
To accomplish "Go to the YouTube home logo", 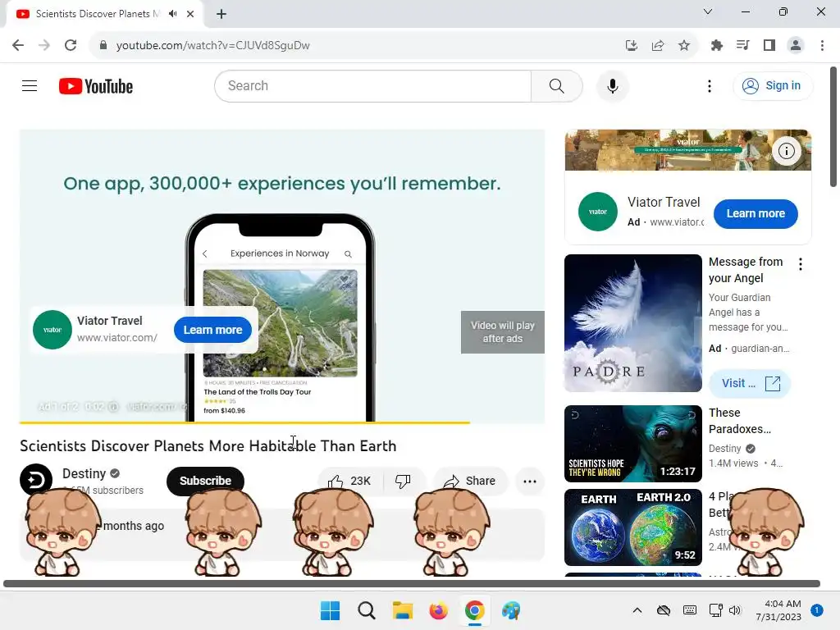I will pos(96,86).
